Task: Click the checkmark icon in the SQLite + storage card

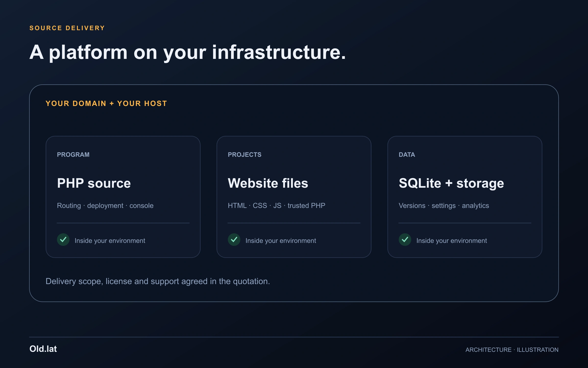Action: point(405,239)
